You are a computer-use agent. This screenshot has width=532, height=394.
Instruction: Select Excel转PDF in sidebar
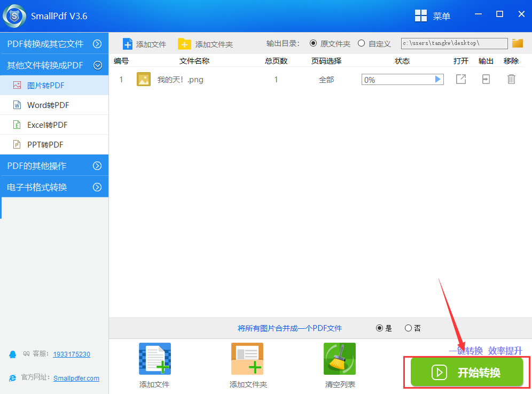54,125
